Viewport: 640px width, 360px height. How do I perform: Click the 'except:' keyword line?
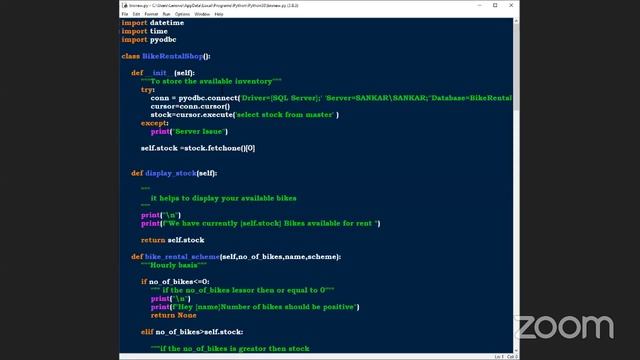coord(155,123)
